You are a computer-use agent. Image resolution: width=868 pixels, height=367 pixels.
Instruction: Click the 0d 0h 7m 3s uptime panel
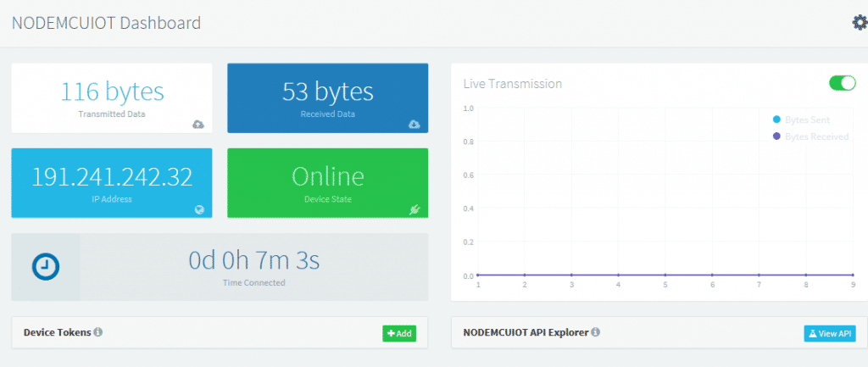[253, 266]
